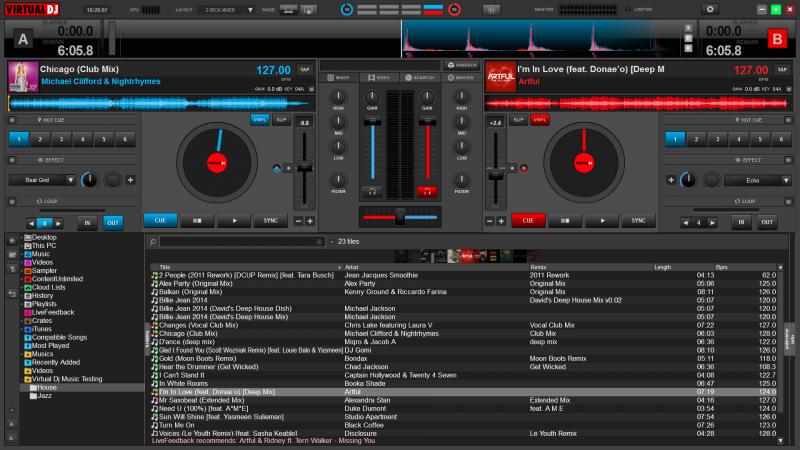Switch mixer panel to MASTER tab
This screenshot has width=800, height=450.
(461, 78)
